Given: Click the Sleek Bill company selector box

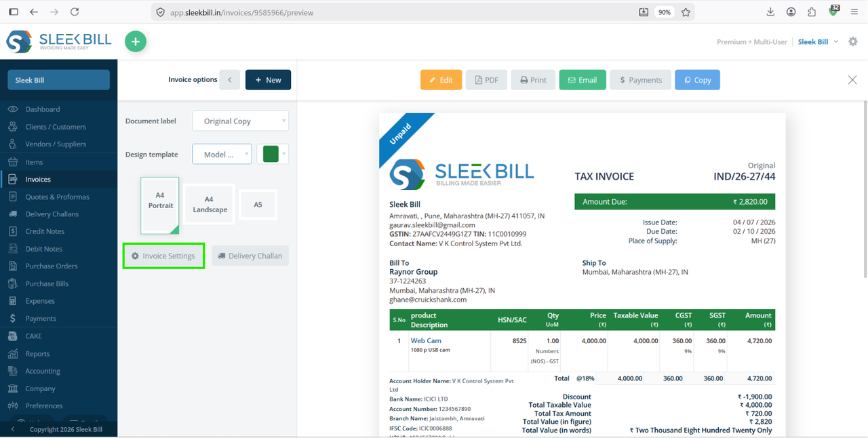Looking at the screenshot, I should tap(58, 80).
